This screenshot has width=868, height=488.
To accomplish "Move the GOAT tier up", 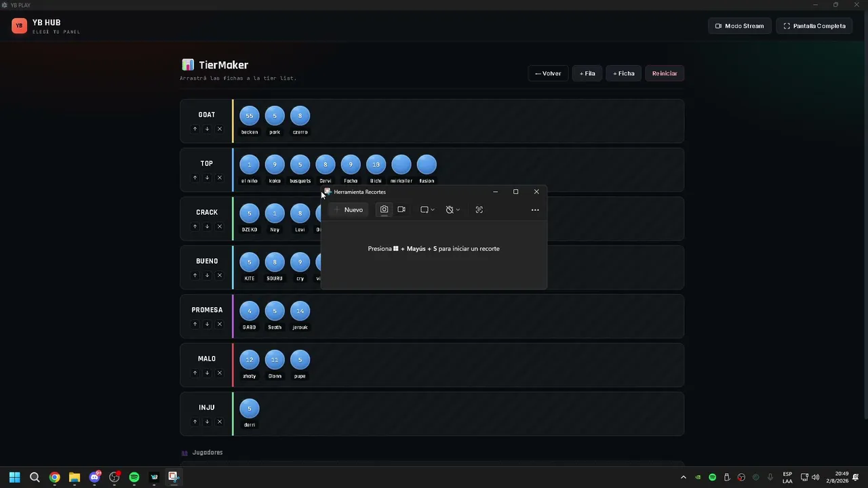I will [x=195, y=129].
